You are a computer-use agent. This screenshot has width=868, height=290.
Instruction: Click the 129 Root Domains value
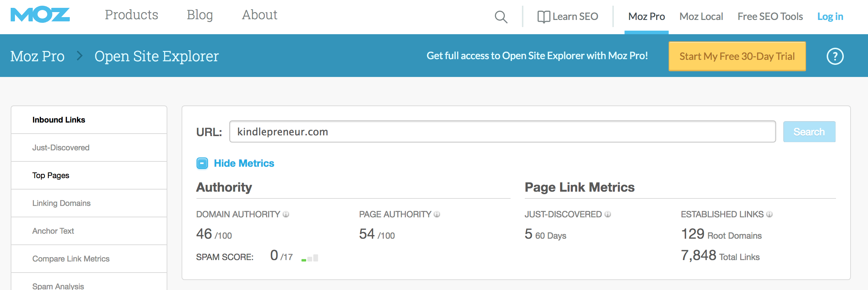pyautogui.click(x=721, y=234)
